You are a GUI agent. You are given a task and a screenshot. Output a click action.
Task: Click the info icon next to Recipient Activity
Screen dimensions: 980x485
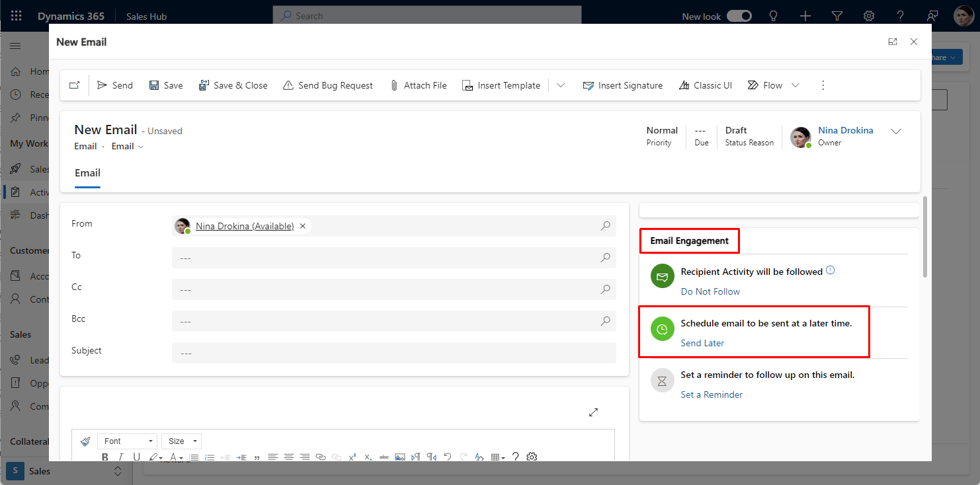831,270
